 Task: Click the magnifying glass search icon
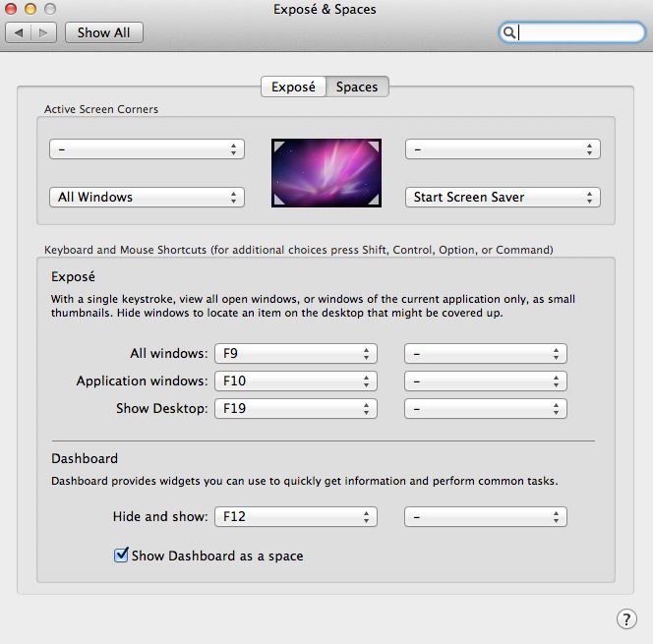(508, 32)
